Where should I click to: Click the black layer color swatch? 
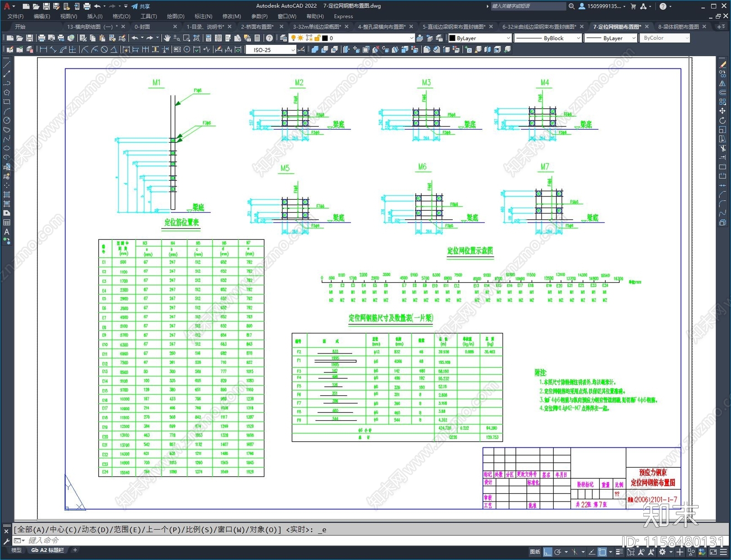[x=325, y=38]
